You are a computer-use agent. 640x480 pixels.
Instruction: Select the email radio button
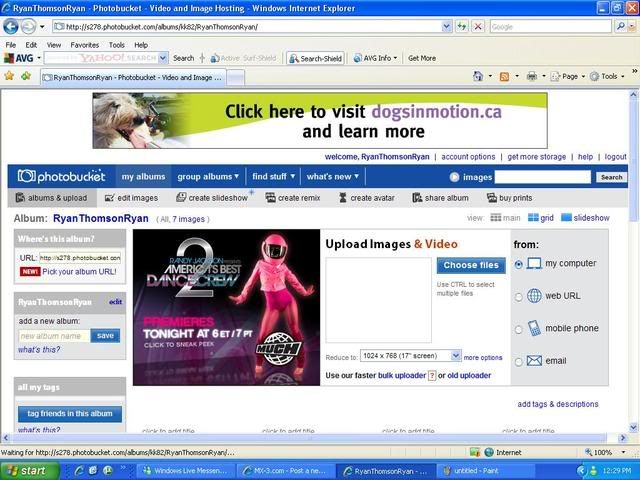(x=518, y=362)
